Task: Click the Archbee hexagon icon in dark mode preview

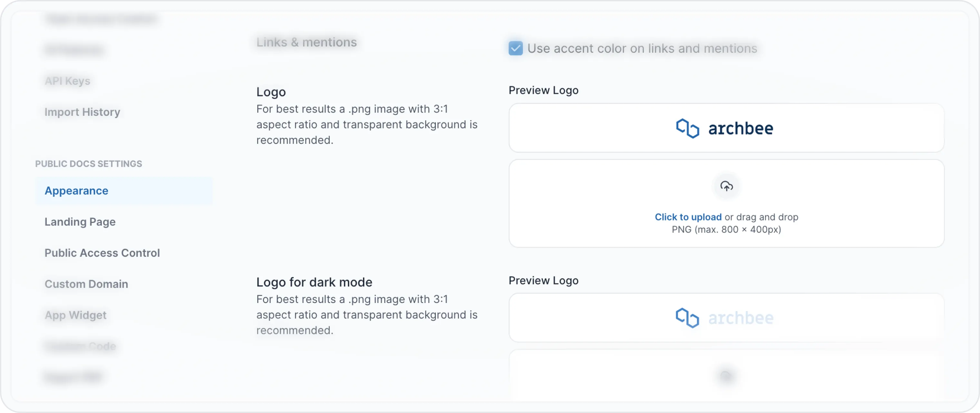Action: tap(687, 318)
